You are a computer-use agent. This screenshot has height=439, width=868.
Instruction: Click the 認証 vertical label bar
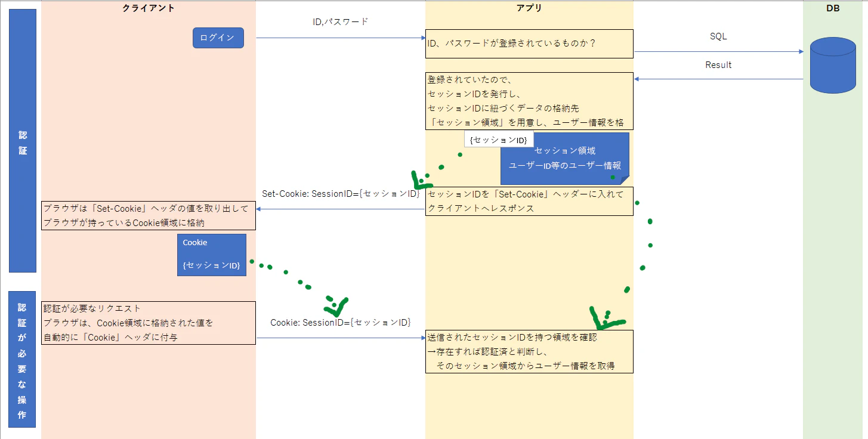pos(23,141)
